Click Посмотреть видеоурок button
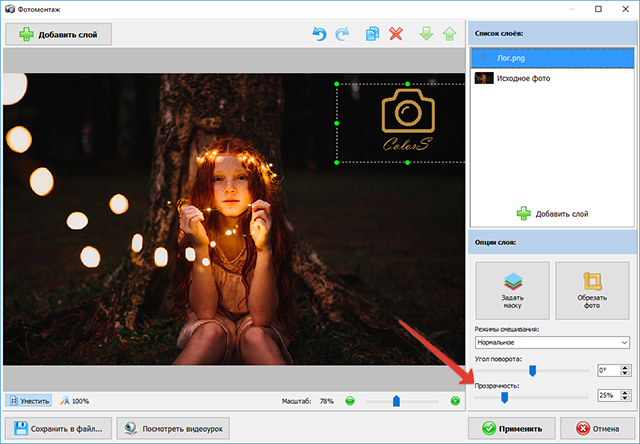Screen dimensions: 640x444 (x=173, y=428)
